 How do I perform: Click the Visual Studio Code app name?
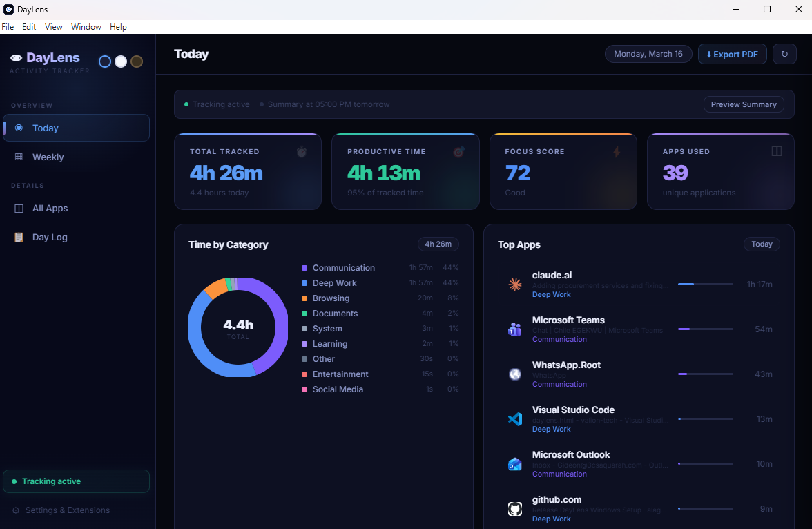573,410
